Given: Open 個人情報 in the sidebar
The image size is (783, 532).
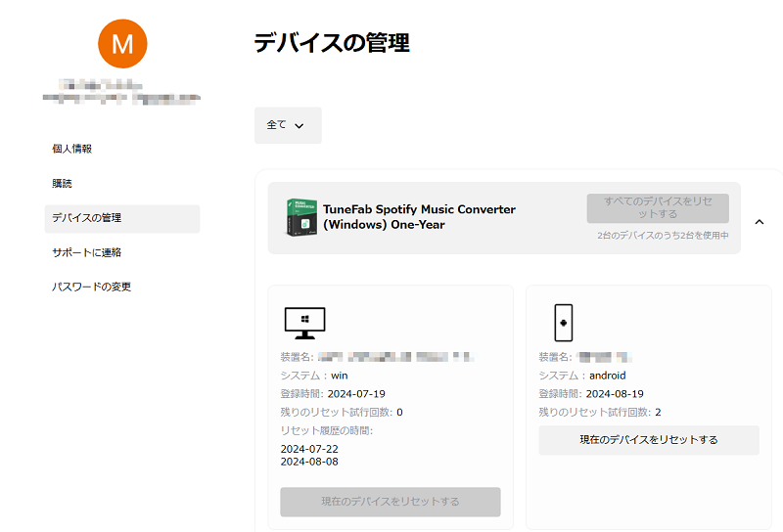Looking at the screenshot, I should [71, 149].
